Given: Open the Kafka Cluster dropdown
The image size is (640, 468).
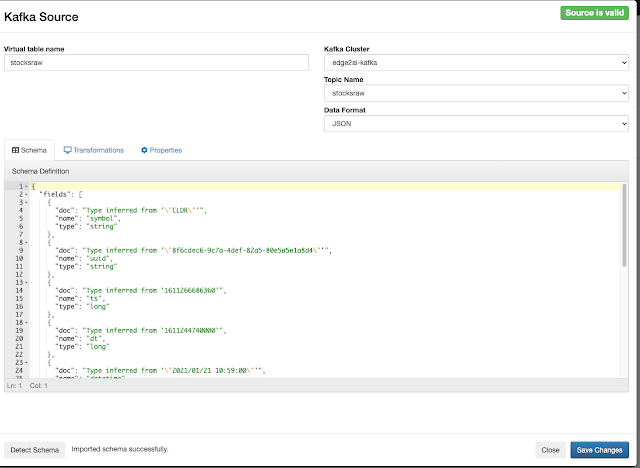Looking at the screenshot, I should tap(476, 63).
